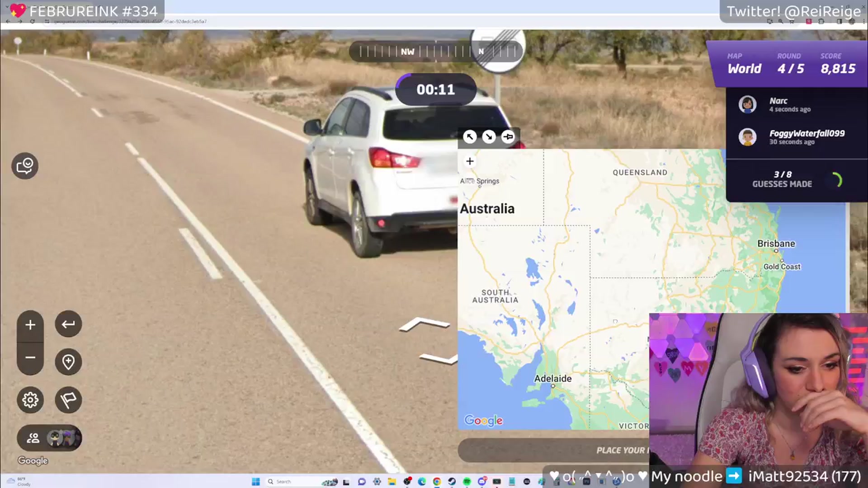Zoom out the street view panorama
This screenshot has width=868, height=488.
30,358
